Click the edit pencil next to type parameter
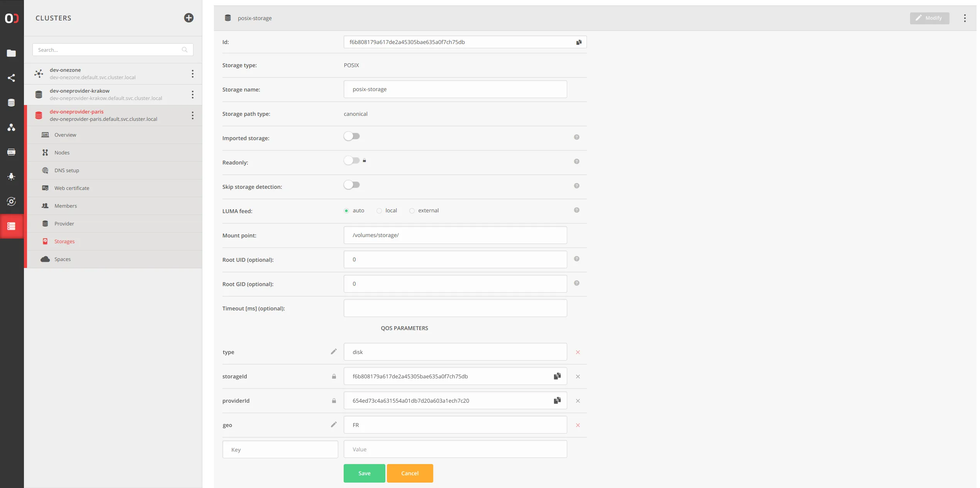 tap(334, 352)
